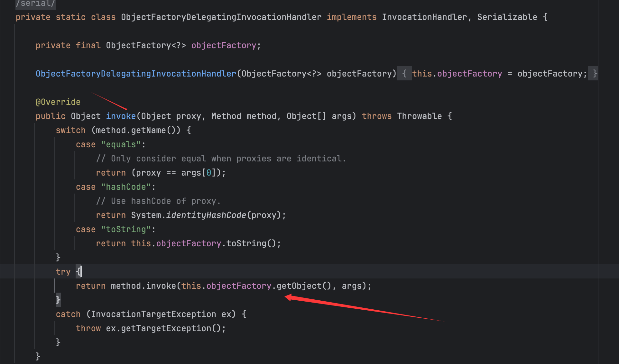Click the "hashCode" case string literal
The image size is (619, 364).
coord(126,187)
